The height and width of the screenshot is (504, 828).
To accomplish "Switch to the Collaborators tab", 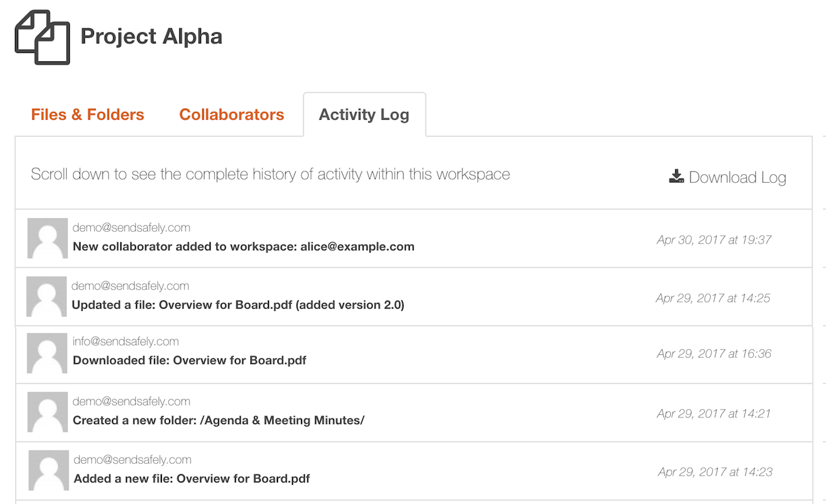I will [232, 114].
